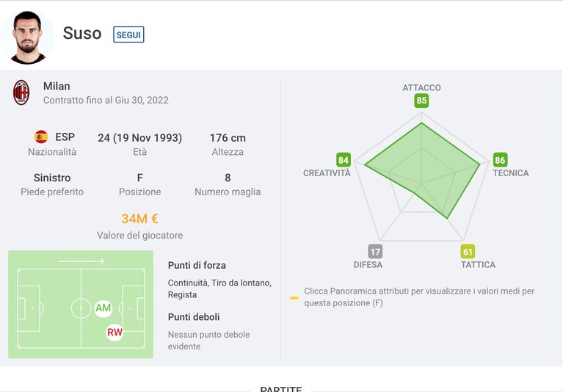Select the RW position marker on pitch
The image size is (563, 392).
115,333
